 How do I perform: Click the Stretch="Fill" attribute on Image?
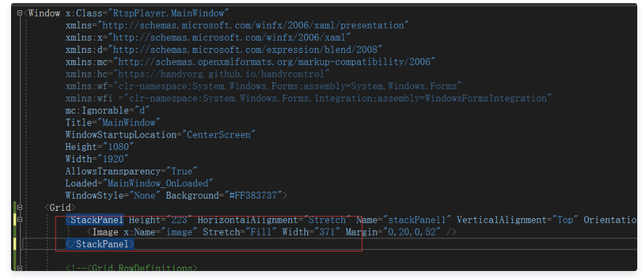click(x=240, y=232)
